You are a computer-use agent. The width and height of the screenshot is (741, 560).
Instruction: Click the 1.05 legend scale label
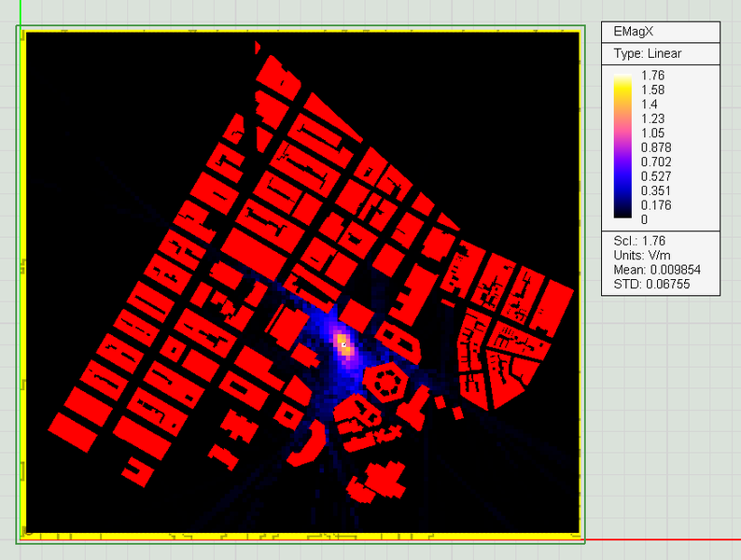(x=652, y=133)
